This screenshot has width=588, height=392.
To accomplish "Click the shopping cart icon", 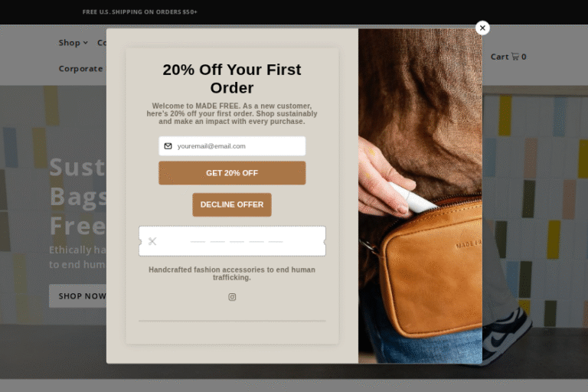I will click(514, 57).
